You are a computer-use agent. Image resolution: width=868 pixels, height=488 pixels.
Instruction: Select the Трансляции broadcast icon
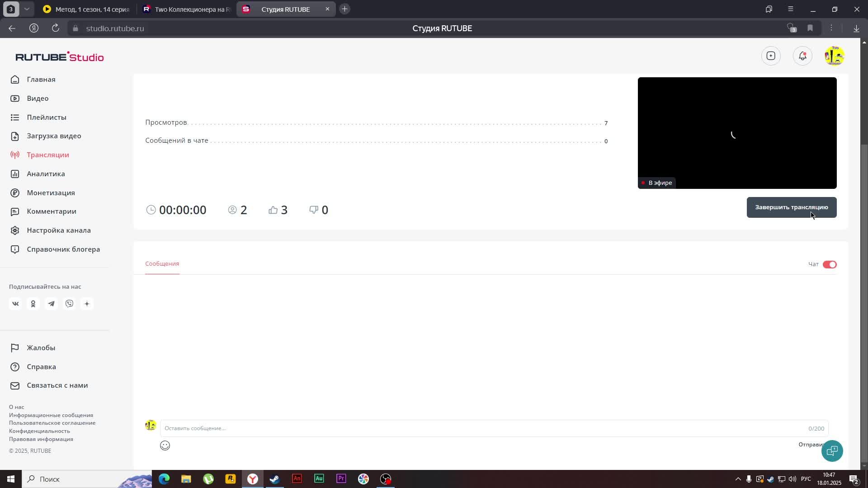point(15,155)
